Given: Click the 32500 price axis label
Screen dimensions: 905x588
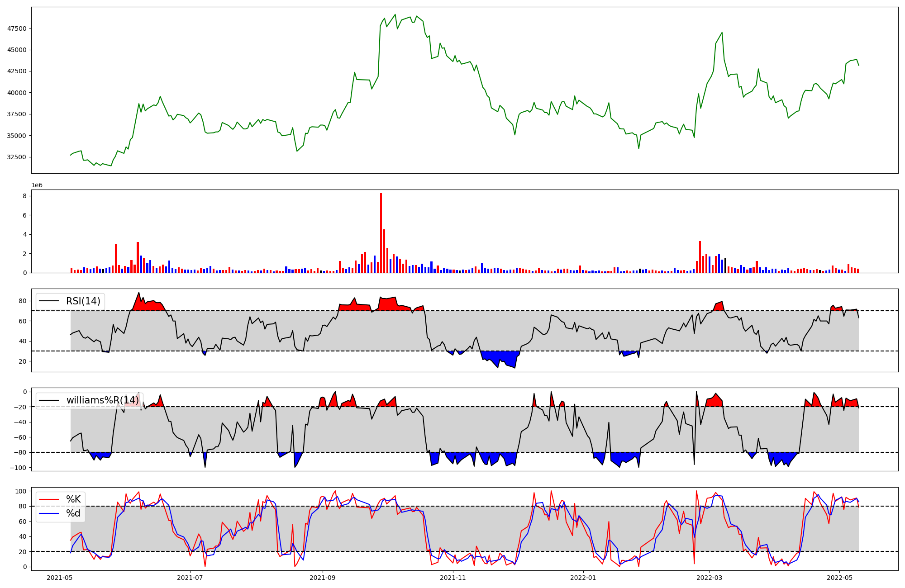Looking at the screenshot, I should (17, 157).
